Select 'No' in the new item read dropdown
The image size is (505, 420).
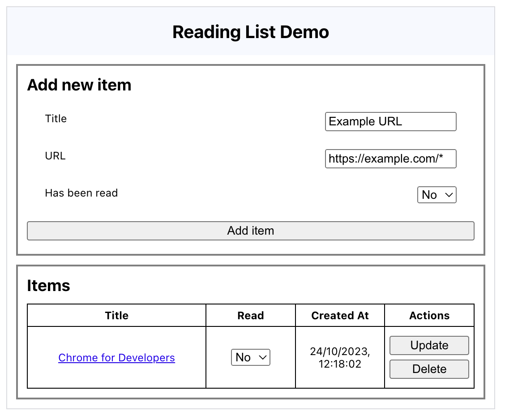436,195
